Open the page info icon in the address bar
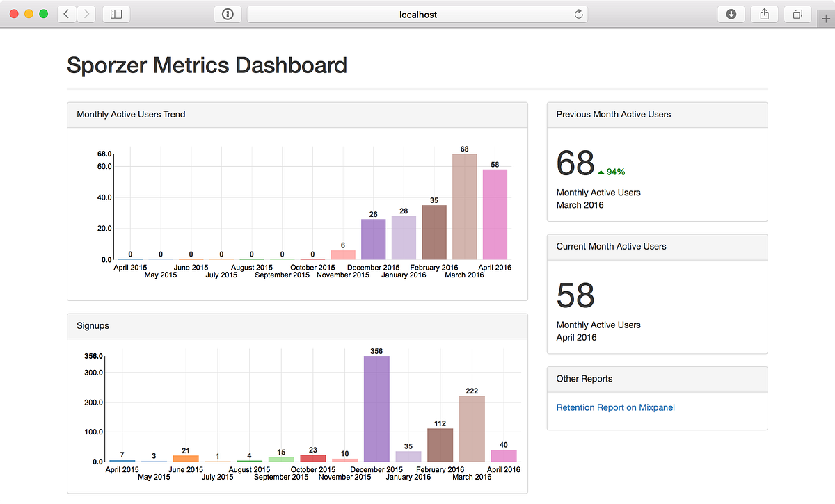 tap(228, 13)
